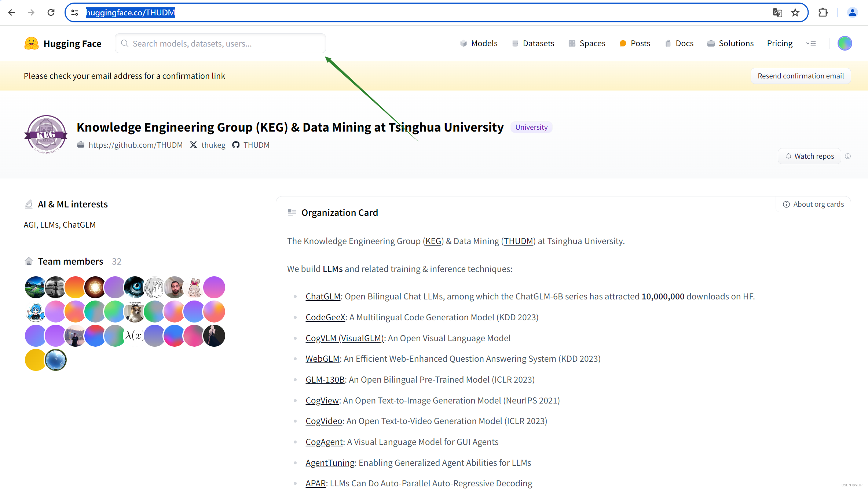Expand the navigation more-options menu
The width and height of the screenshot is (868, 490).
(811, 43)
